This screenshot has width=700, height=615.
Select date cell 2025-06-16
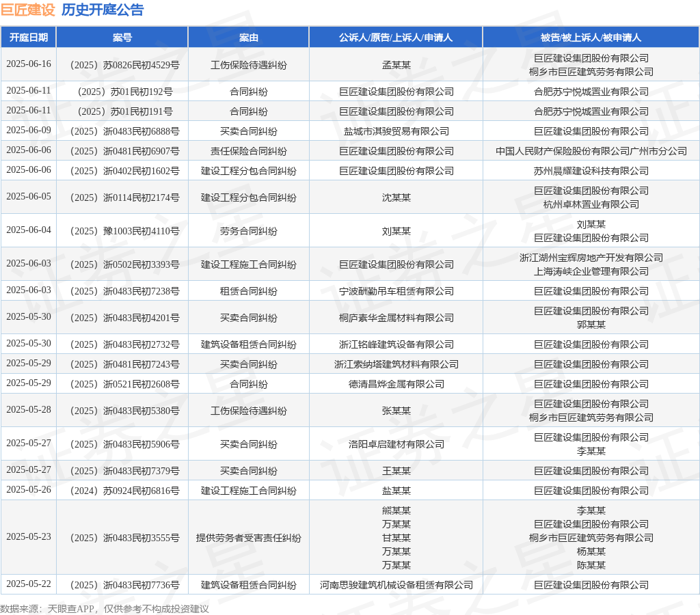point(29,64)
